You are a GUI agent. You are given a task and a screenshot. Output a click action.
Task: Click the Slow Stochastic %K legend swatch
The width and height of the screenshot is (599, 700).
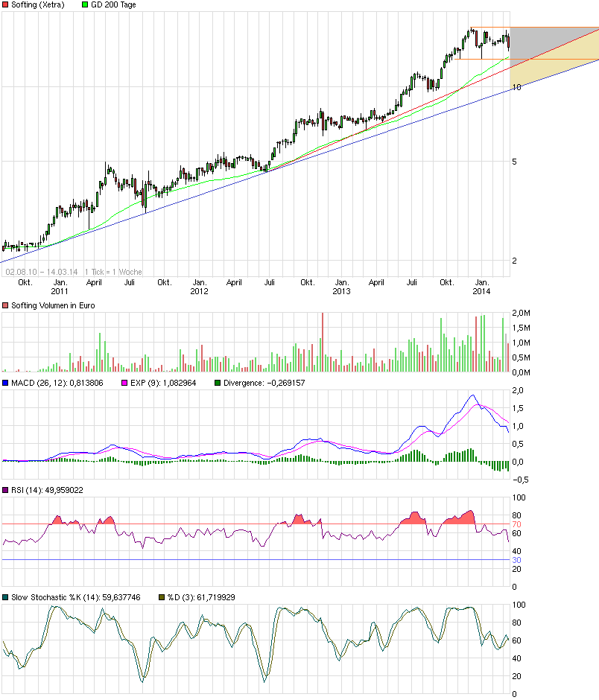pyautogui.click(x=5, y=597)
